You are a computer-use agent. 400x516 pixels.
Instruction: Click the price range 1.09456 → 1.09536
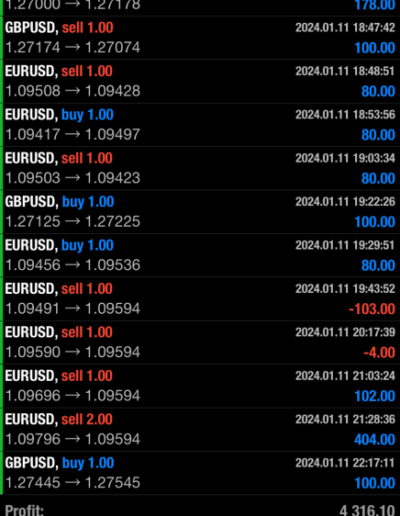pos(73,265)
